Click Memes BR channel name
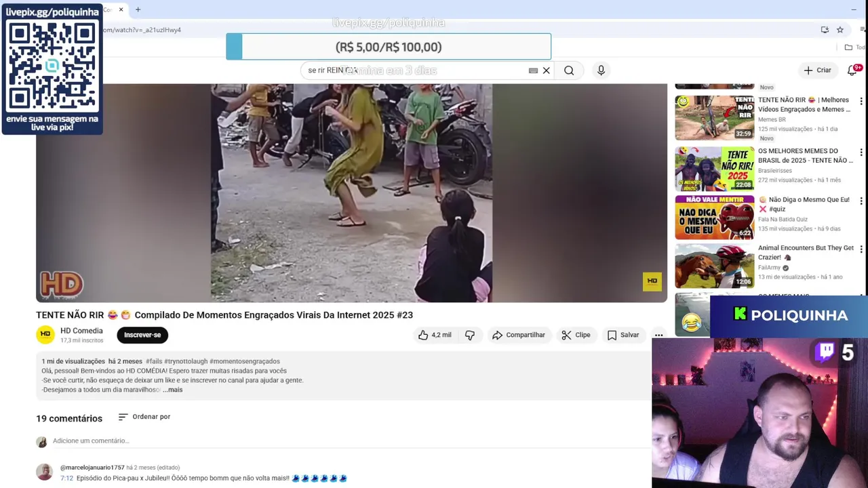 772,120
